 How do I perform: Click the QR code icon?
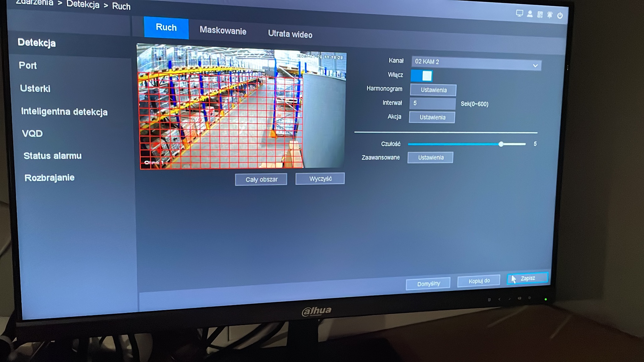pos(540,14)
